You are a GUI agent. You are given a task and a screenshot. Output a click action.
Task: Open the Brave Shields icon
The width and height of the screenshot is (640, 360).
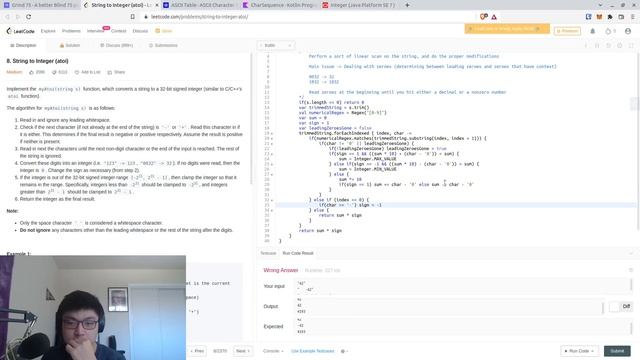[x=483, y=17]
